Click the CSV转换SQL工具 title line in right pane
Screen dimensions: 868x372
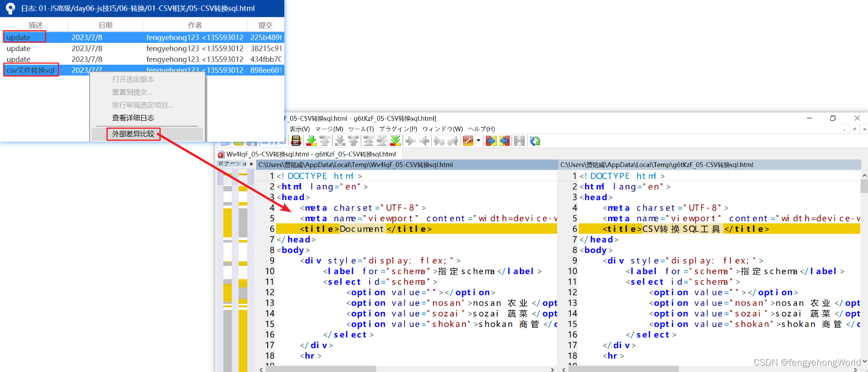[719, 229]
